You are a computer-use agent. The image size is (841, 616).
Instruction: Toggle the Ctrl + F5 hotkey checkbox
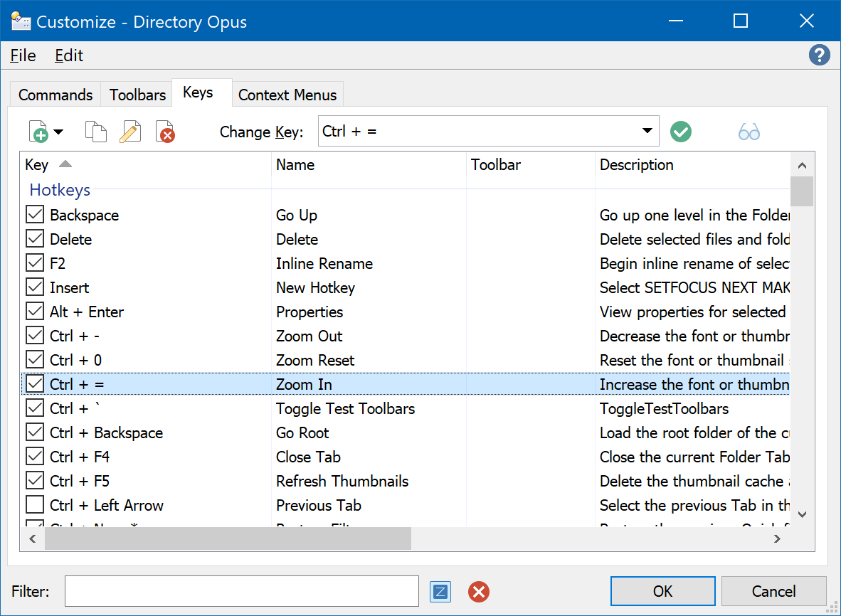(x=35, y=480)
